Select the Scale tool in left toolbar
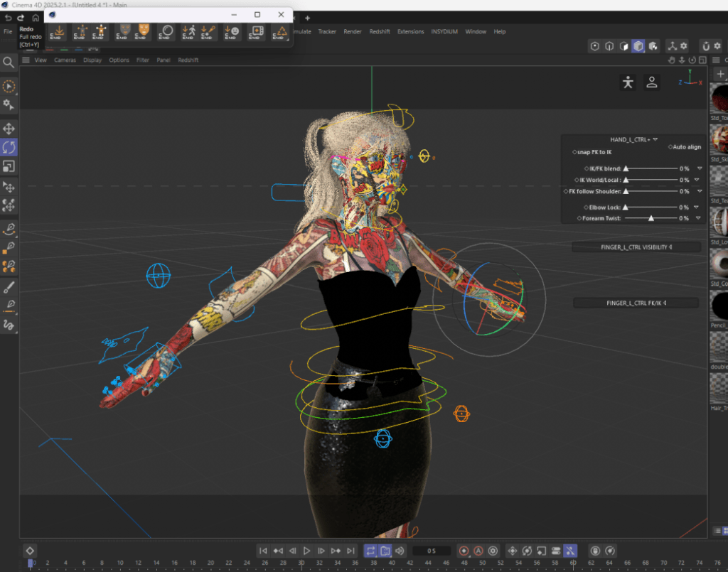 click(9, 166)
